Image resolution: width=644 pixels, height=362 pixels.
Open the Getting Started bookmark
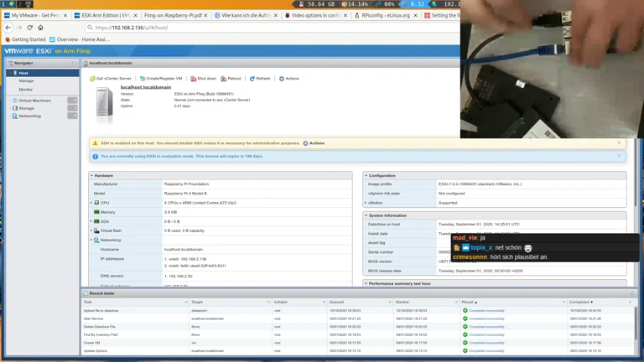coord(25,39)
